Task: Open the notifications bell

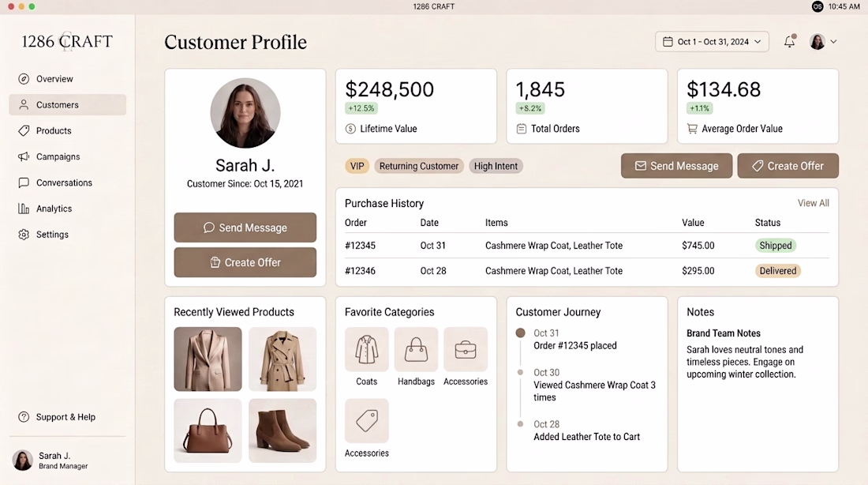Action: [x=789, y=42]
